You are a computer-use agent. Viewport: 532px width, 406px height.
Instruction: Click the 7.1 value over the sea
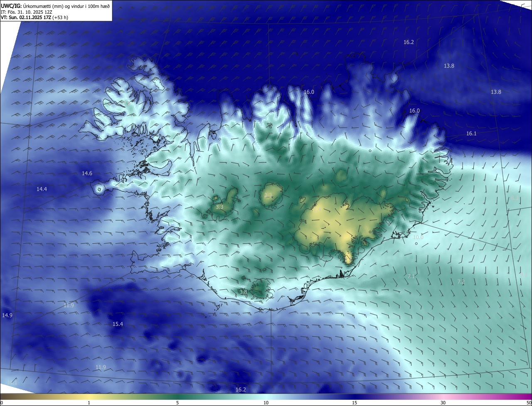tap(411, 276)
